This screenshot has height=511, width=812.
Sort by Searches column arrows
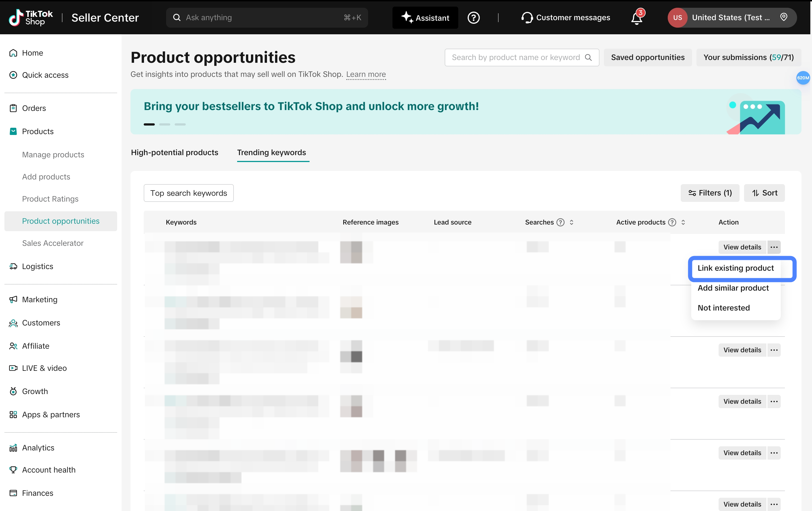point(572,222)
